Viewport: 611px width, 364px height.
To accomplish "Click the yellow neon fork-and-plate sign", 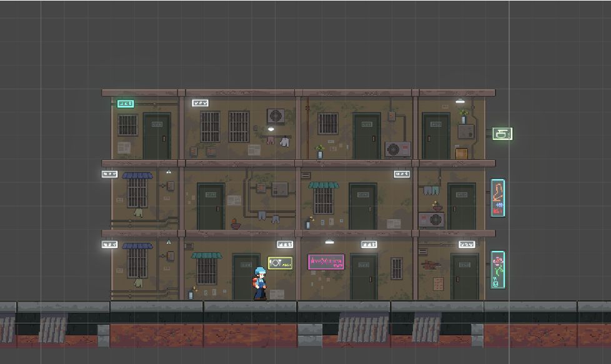I will pos(280,263).
